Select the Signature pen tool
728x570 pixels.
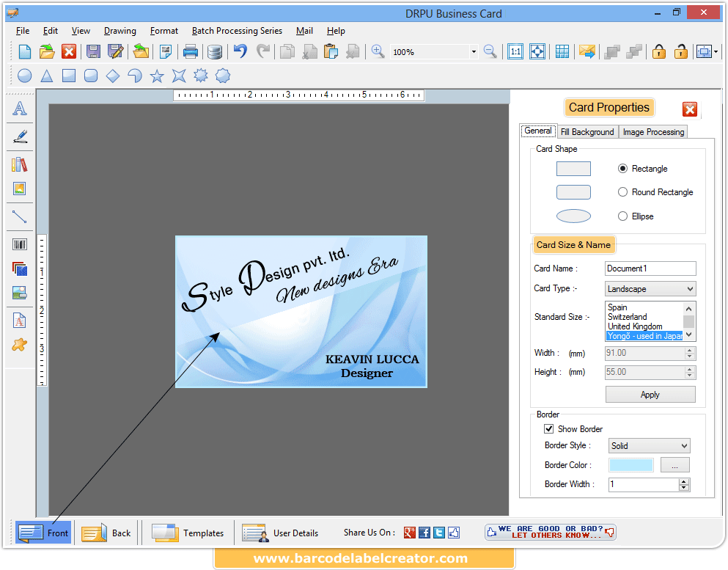18,136
